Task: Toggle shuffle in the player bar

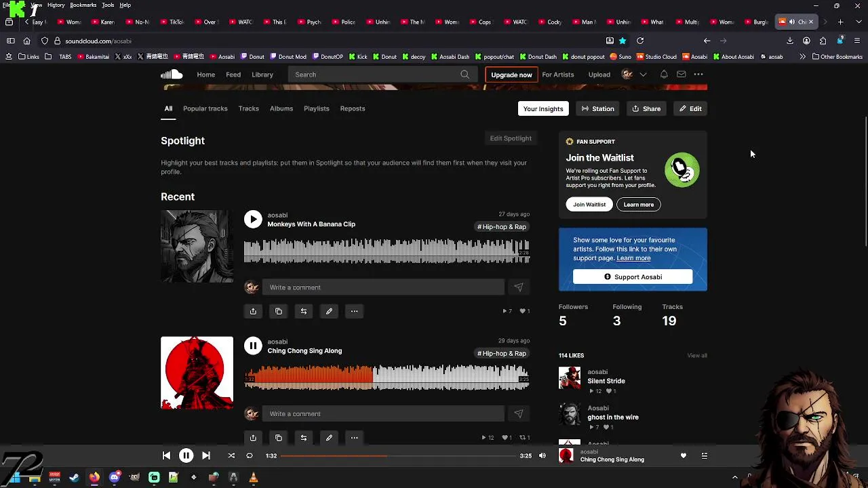Action: pos(231,456)
